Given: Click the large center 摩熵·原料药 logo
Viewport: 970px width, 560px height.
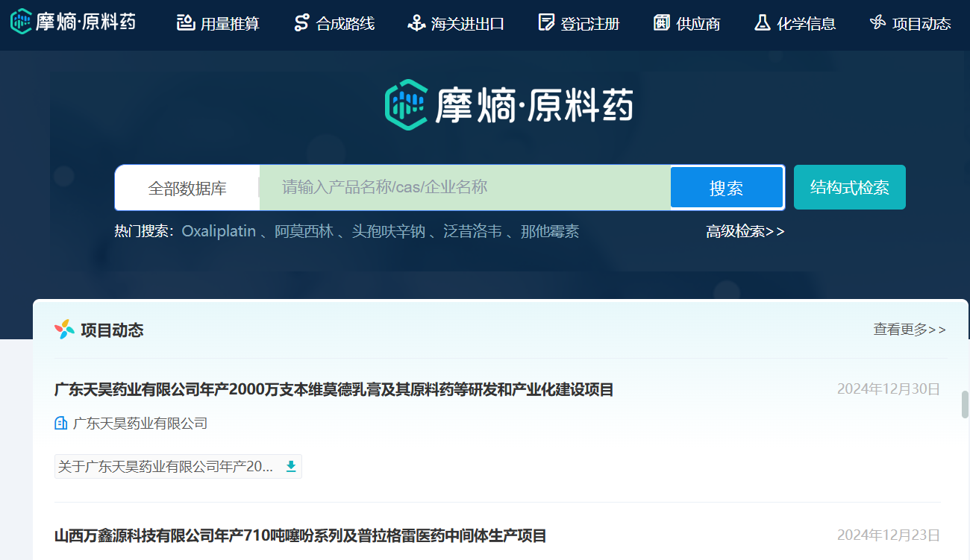Looking at the screenshot, I should [x=509, y=104].
